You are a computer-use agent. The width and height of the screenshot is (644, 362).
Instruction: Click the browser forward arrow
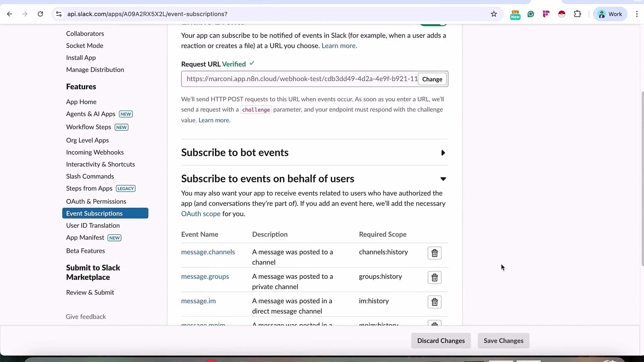click(x=25, y=14)
